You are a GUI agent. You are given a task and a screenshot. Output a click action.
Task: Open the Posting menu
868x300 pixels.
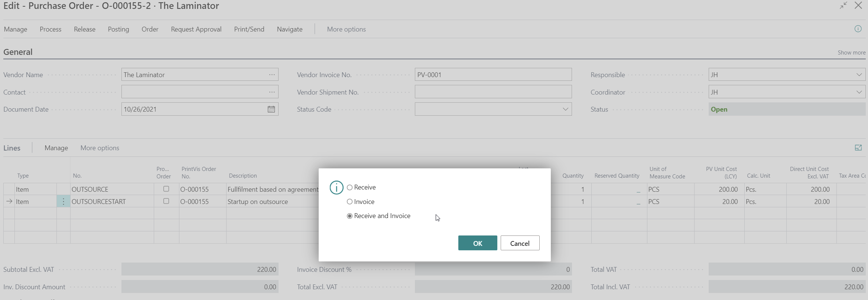118,29
